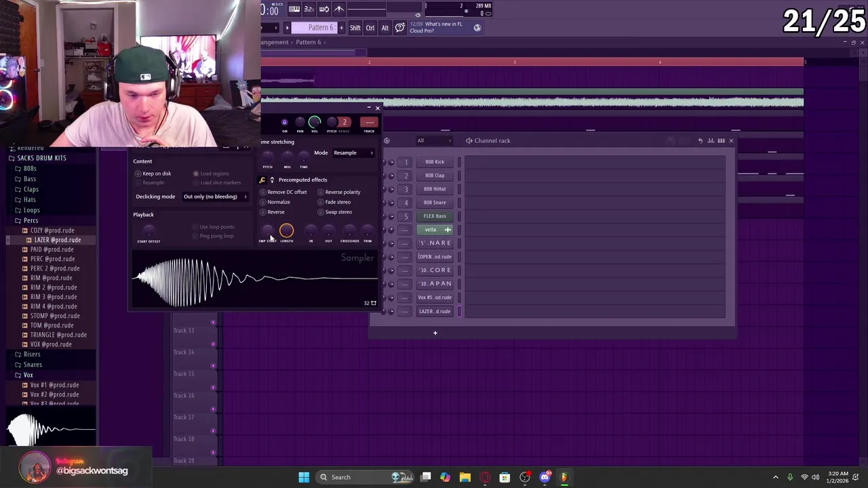Click the volume icon in system tray
868x488 pixels.
click(816, 477)
